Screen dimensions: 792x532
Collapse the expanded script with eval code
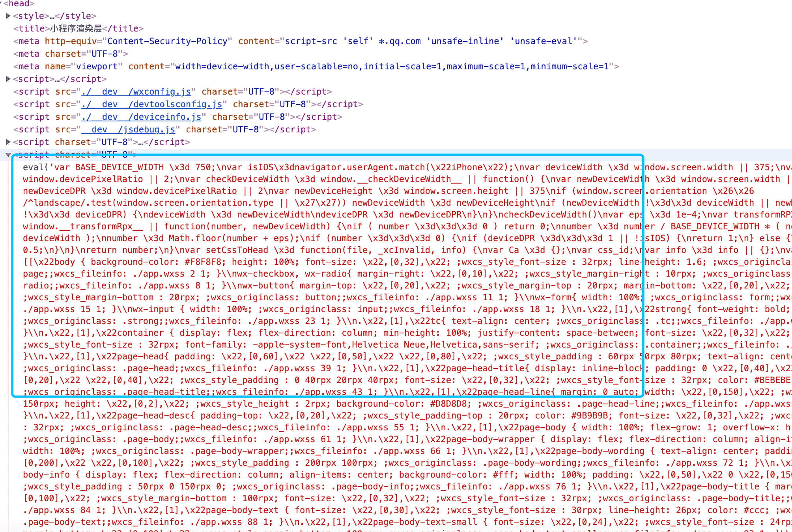tap(8, 155)
